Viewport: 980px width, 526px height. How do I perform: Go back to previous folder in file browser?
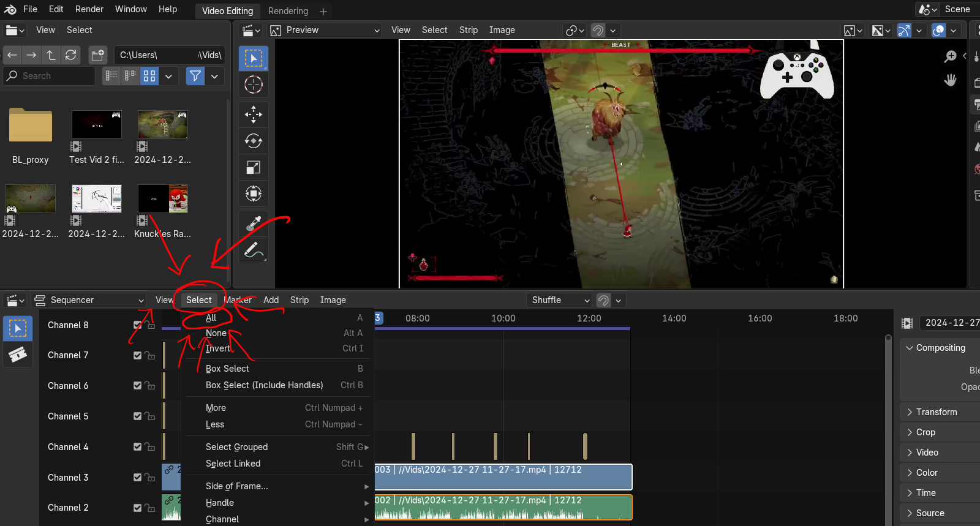click(x=12, y=55)
